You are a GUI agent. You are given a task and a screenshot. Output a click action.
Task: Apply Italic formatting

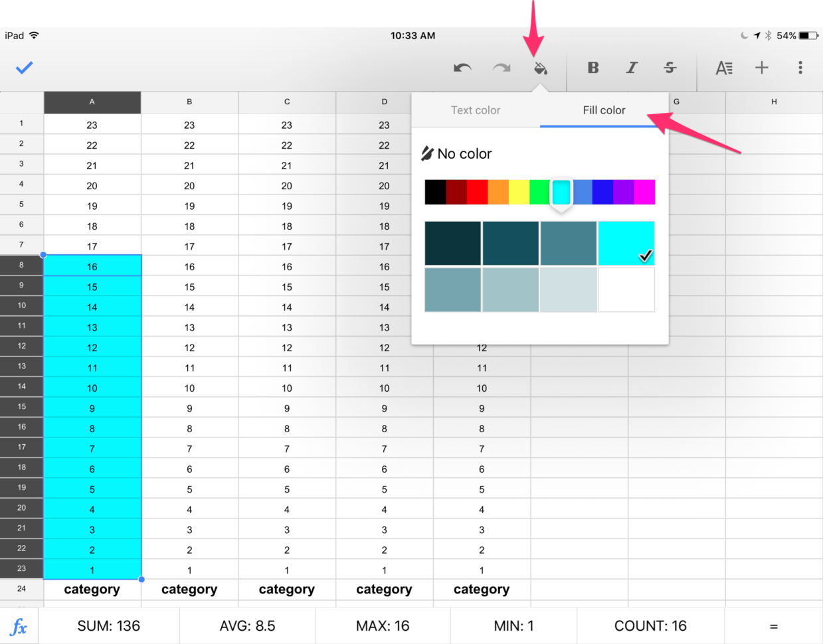pos(631,67)
